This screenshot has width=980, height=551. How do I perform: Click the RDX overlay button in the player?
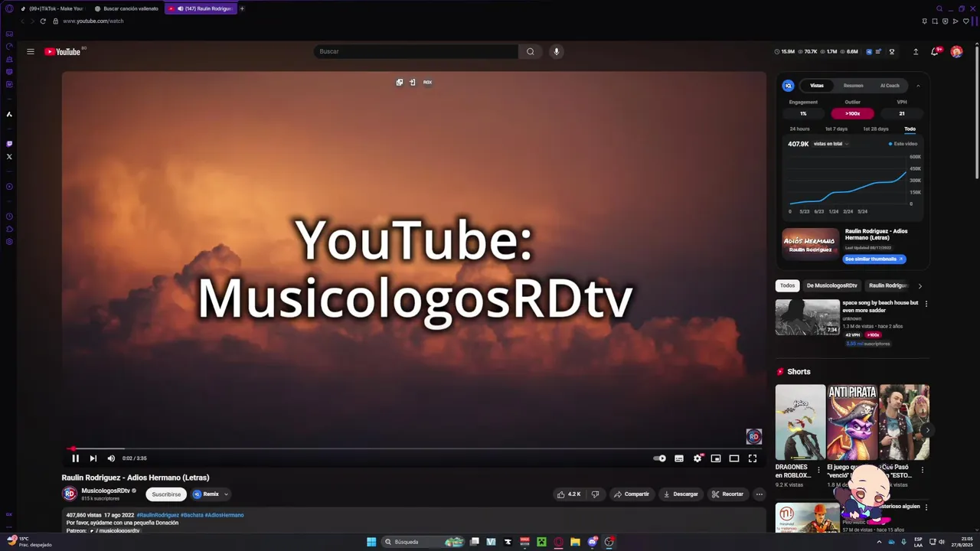[x=427, y=82]
